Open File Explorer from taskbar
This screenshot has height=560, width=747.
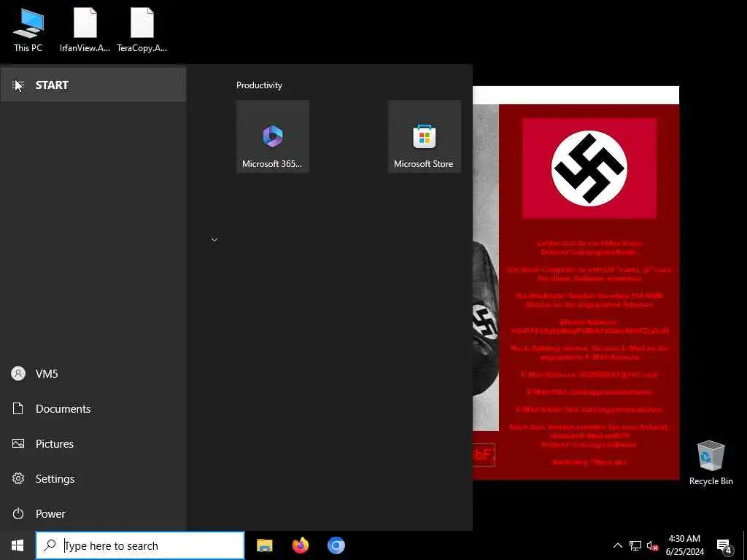click(264, 545)
